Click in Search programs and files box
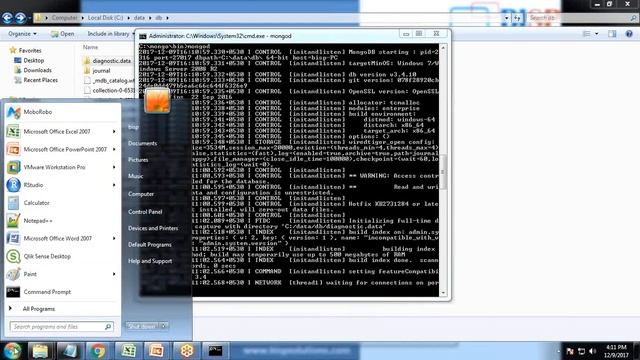 point(61,327)
